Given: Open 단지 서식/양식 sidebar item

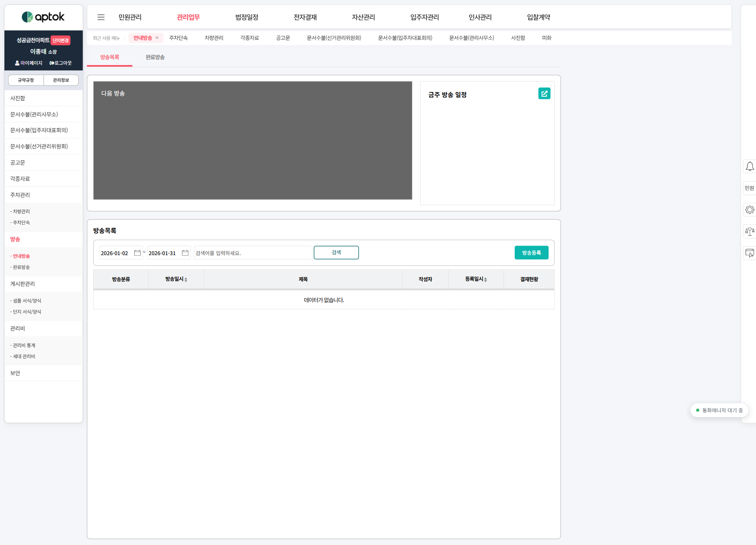Looking at the screenshot, I should (26, 312).
